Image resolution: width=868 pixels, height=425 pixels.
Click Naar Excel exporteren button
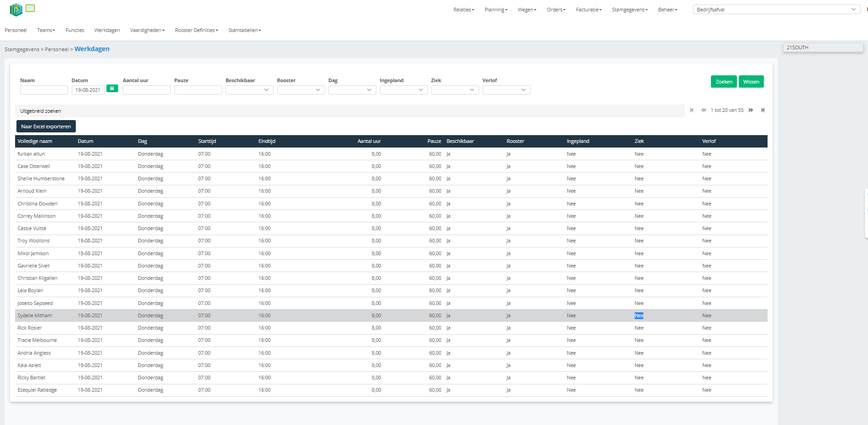(x=46, y=126)
